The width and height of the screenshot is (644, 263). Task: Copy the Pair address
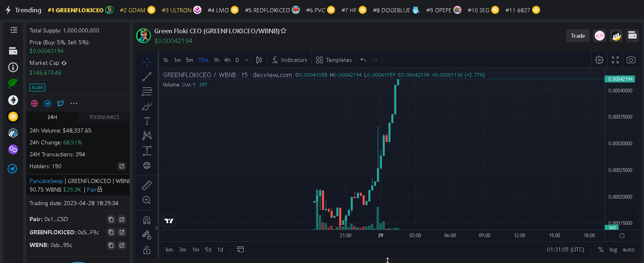pos(111,220)
